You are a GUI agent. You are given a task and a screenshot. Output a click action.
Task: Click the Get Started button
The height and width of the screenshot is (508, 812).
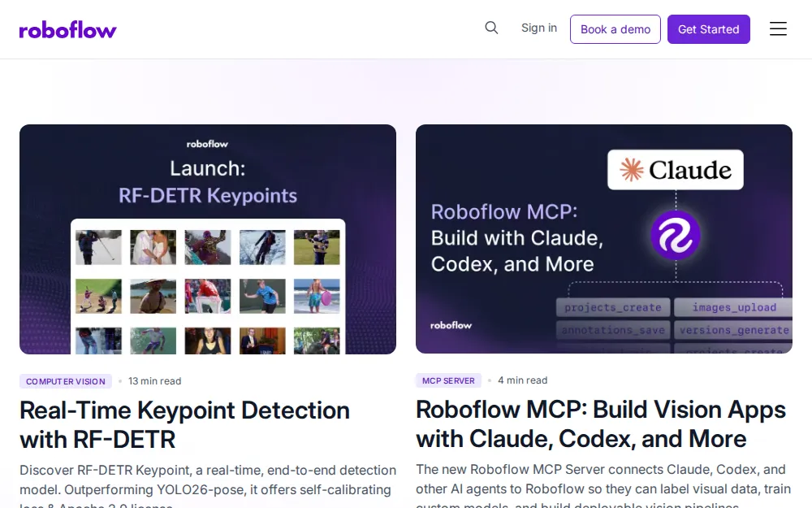click(x=708, y=29)
